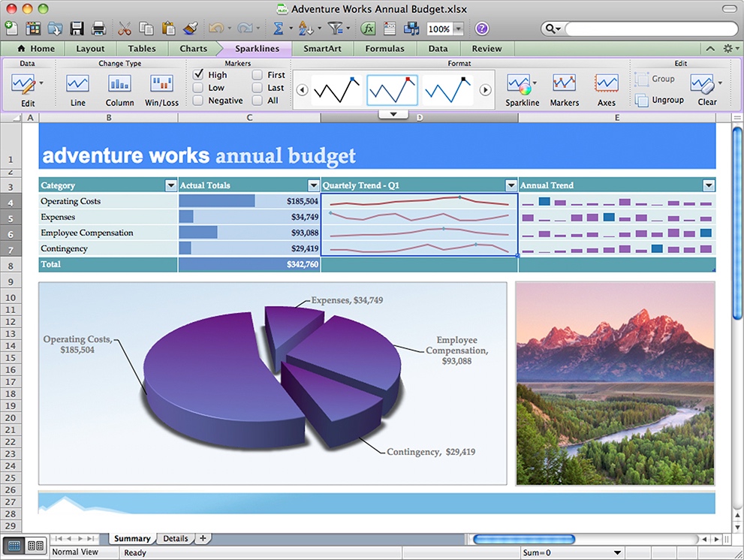Open the Details sheet tab
Image resolution: width=744 pixels, height=560 pixels.
175,538
